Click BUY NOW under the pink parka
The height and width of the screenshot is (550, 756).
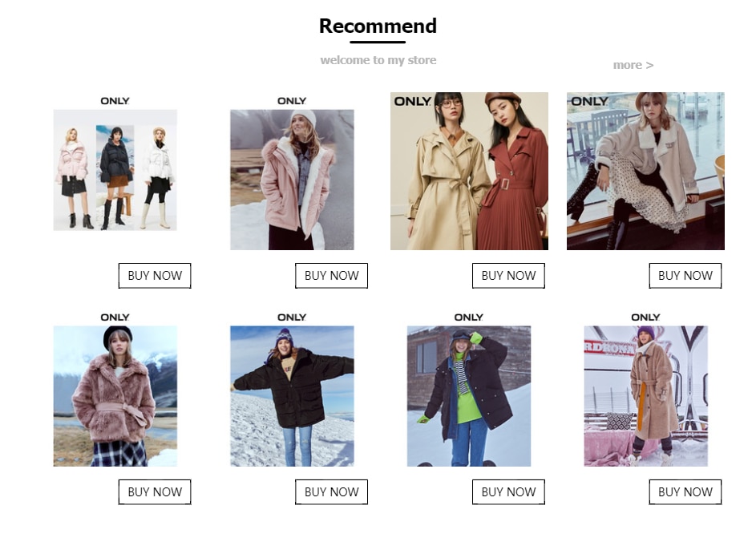[332, 276]
